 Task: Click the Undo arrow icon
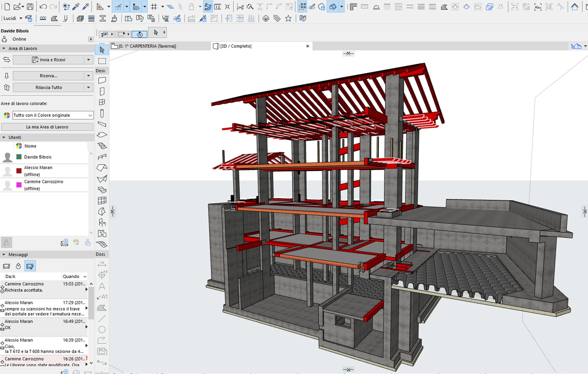(x=43, y=7)
